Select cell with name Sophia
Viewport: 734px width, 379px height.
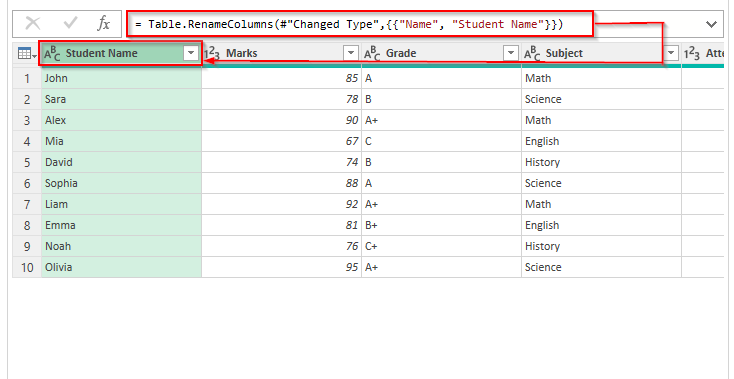pos(121,183)
